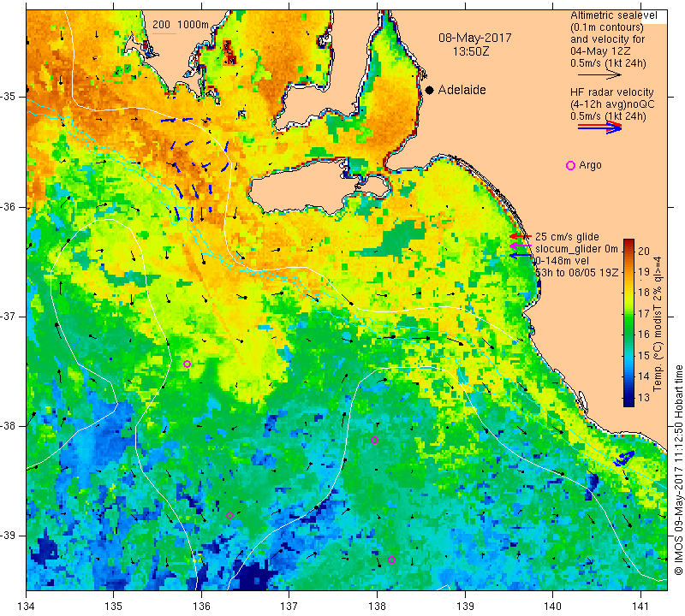Image resolution: width=685 pixels, height=616 pixels.
Task: Click the -35 latitude axis label
Action: pos(8,97)
